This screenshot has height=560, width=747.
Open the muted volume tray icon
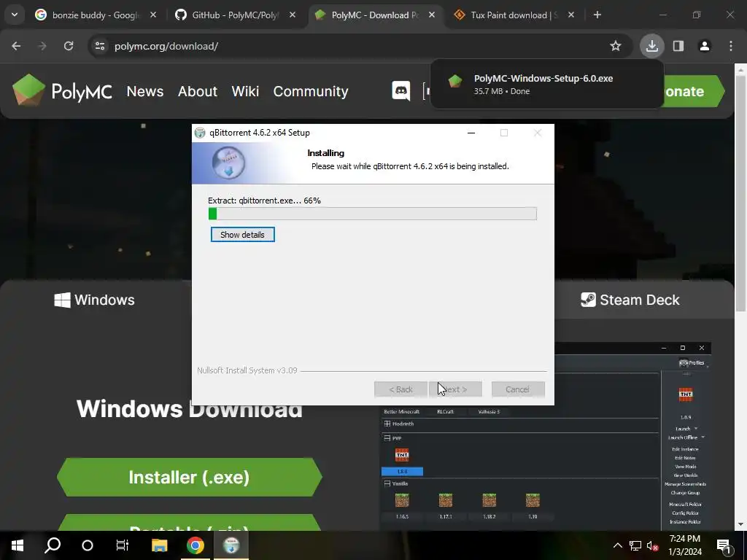pos(653,545)
